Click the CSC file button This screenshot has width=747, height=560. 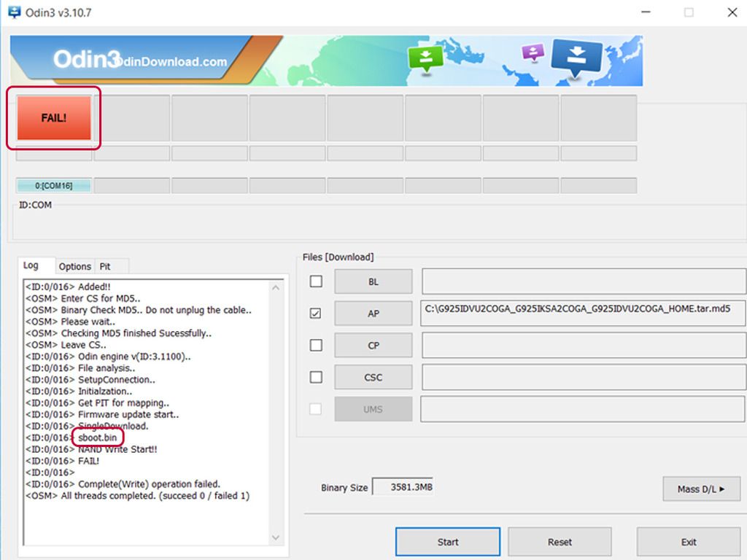pyautogui.click(x=373, y=378)
